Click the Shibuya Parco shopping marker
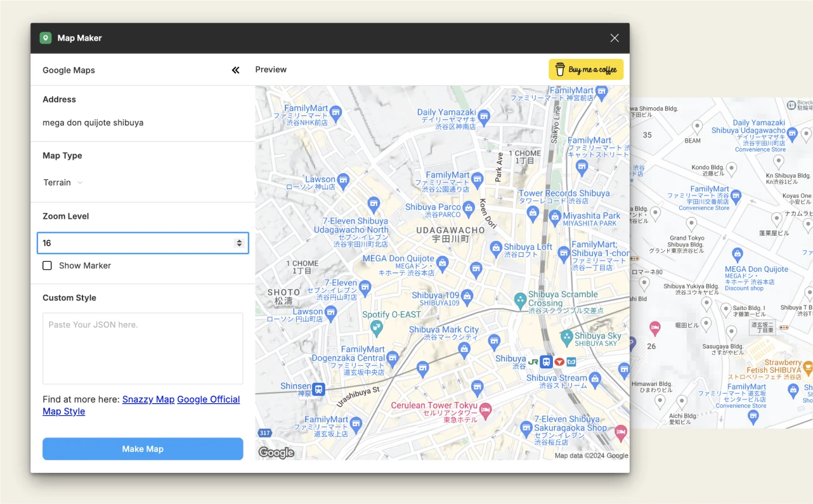Viewport: 813px width, 504px height. pyautogui.click(x=468, y=208)
